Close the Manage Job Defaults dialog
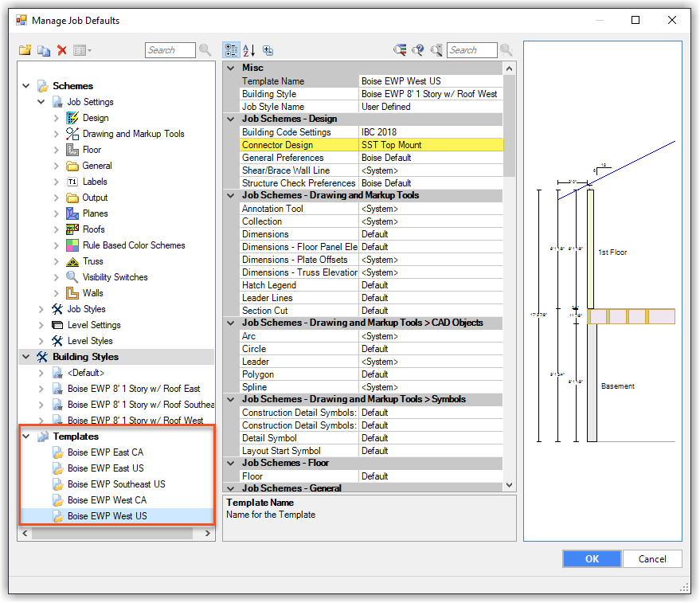This screenshot has height=603, width=700. tap(672, 20)
